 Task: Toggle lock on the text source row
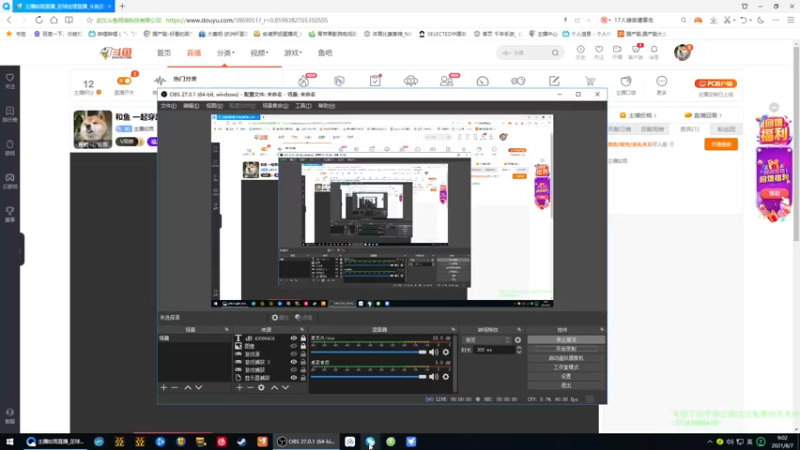tap(303, 338)
